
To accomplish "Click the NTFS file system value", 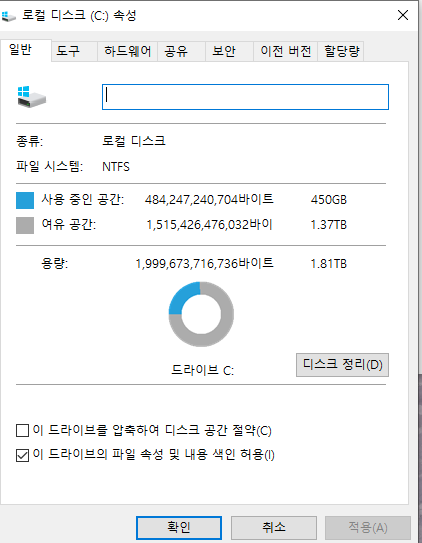I will 116,167.
